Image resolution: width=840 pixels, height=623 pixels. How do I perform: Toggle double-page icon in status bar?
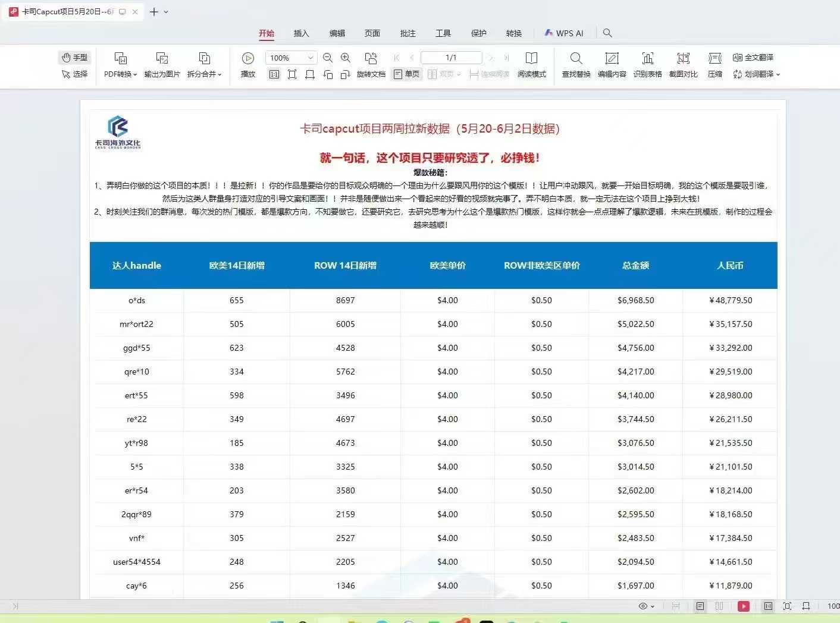[x=719, y=606]
